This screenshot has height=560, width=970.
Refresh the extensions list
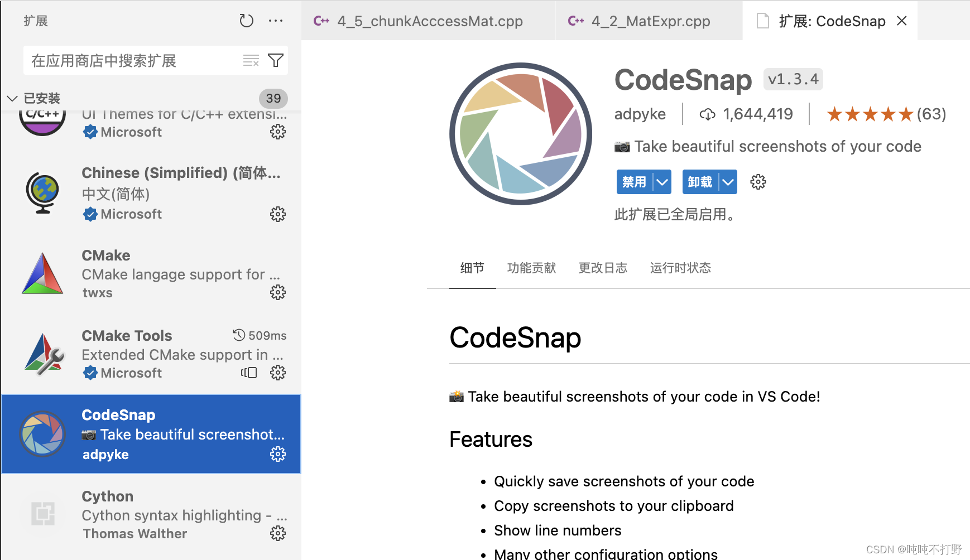[246, 21]
